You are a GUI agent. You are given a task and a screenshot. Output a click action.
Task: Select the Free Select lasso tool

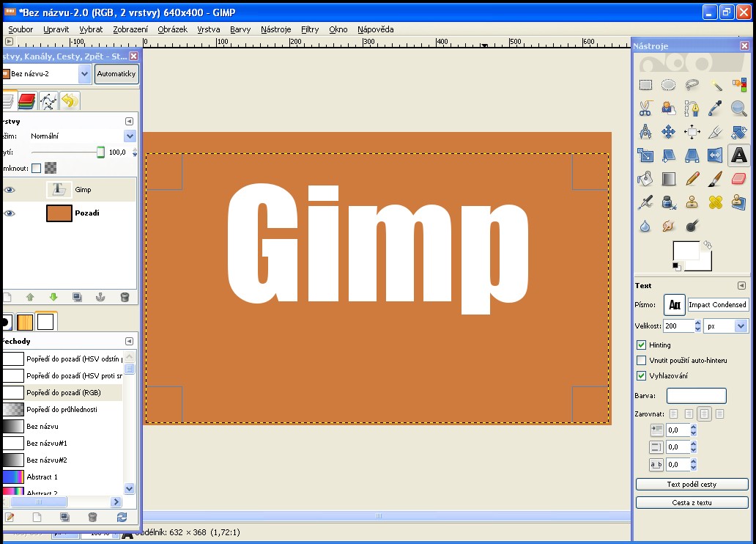tap(692, 85)
